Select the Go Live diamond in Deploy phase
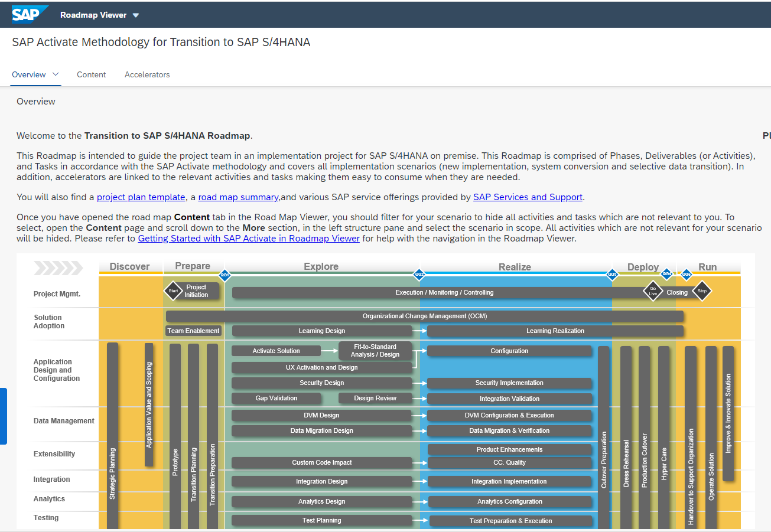 coord(653,291)
